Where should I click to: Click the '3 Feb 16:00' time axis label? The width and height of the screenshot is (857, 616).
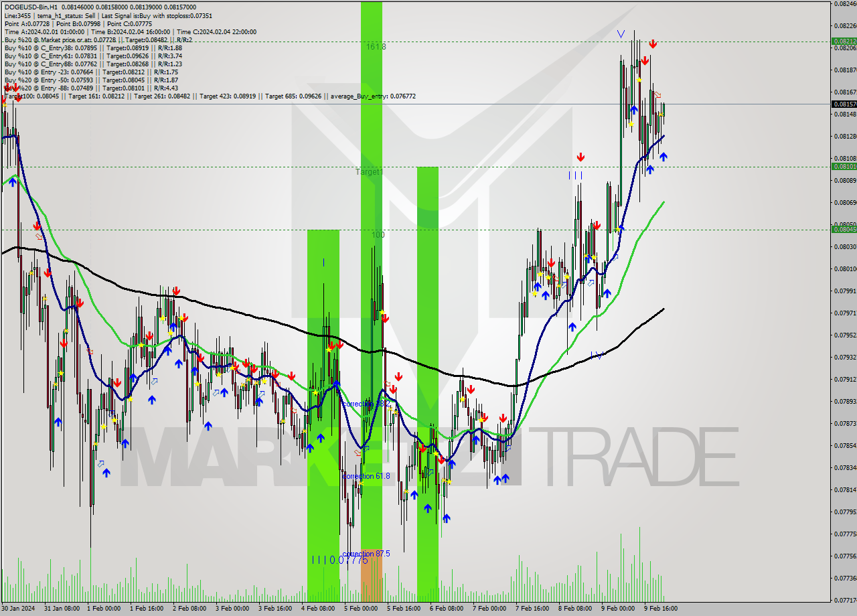pos(276,609)
